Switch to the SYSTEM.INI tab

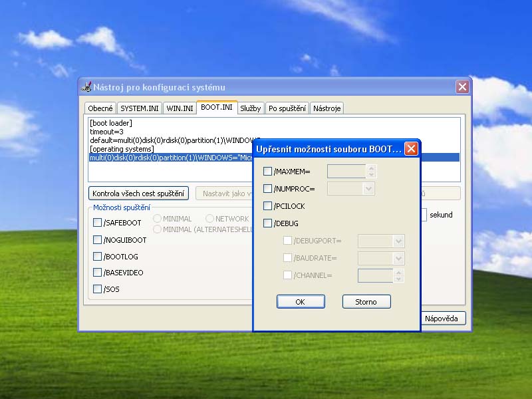pos(140,108)
